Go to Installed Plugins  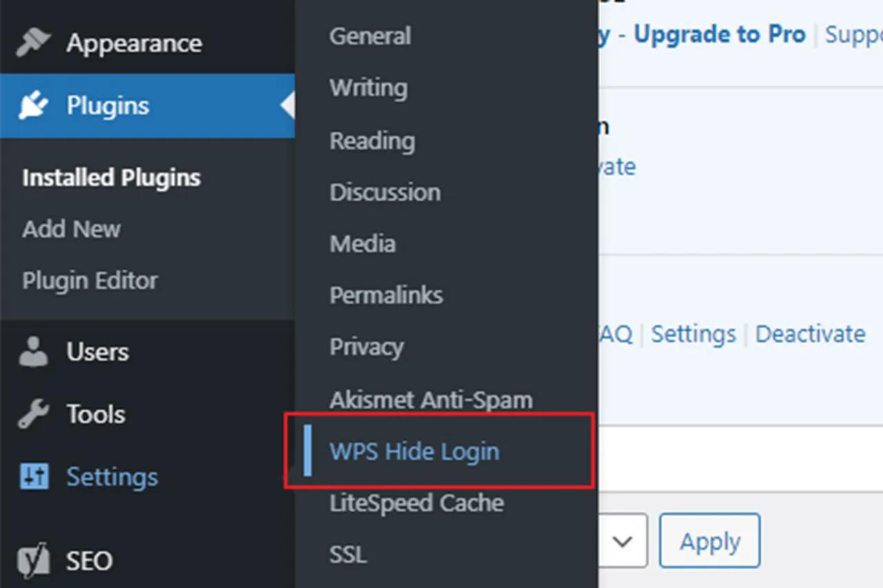[x=111, y=178]
